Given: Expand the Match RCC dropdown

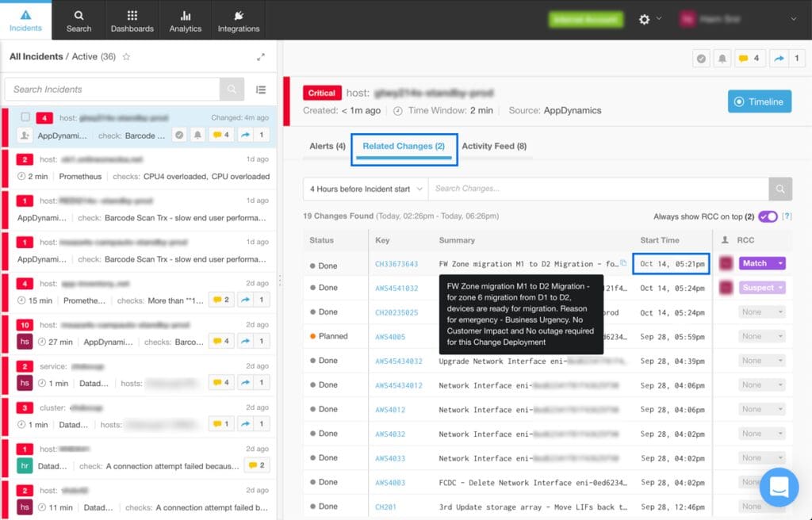Looking at the screenshot, I should (x=780, y=263).
